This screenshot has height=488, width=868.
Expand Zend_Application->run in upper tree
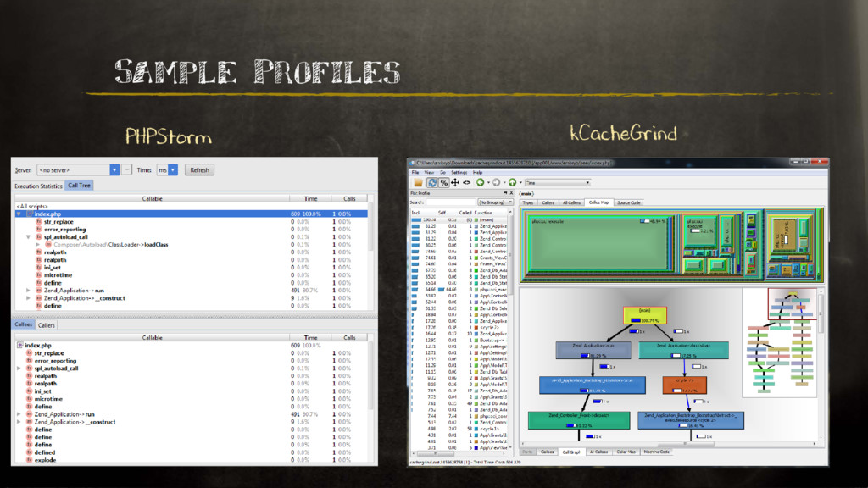tap(28, 291)
